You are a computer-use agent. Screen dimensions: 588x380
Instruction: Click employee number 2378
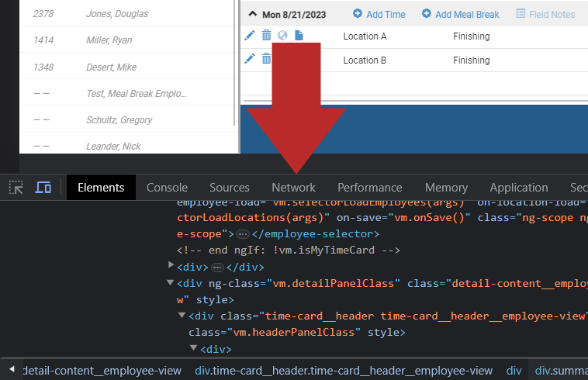(x=43, y=14)
